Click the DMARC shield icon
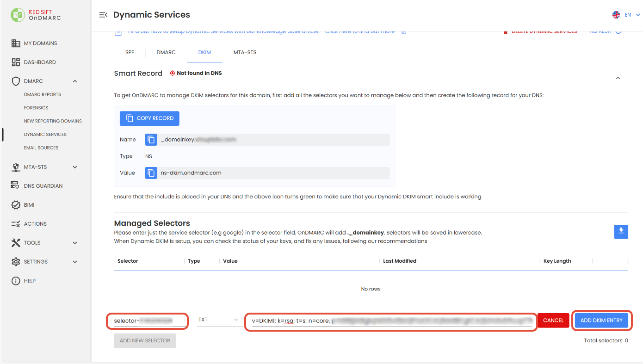Viewport: 643px width, 364px height. pos(16,81)
